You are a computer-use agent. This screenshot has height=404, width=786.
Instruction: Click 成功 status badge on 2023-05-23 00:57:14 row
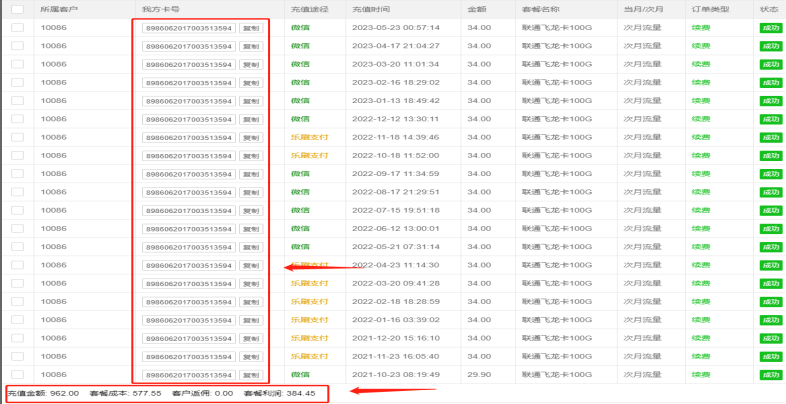tap(770, 28)
